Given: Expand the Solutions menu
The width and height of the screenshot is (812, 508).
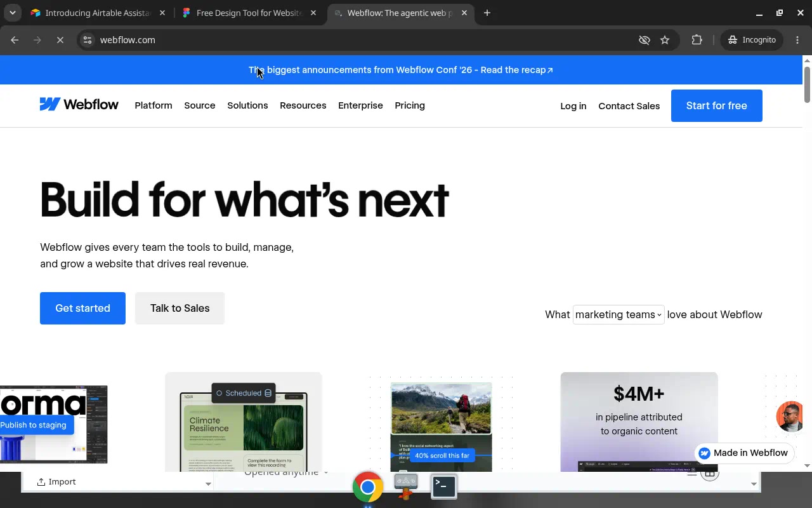Looking at the screenshot, I should (247, 105).
